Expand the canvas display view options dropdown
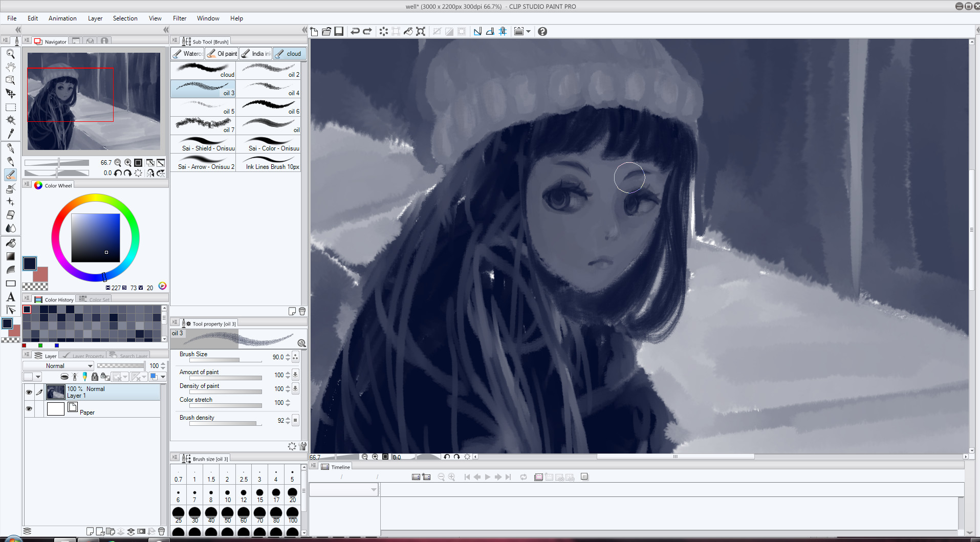Viewport: 980px width, 542px height. 528,31
